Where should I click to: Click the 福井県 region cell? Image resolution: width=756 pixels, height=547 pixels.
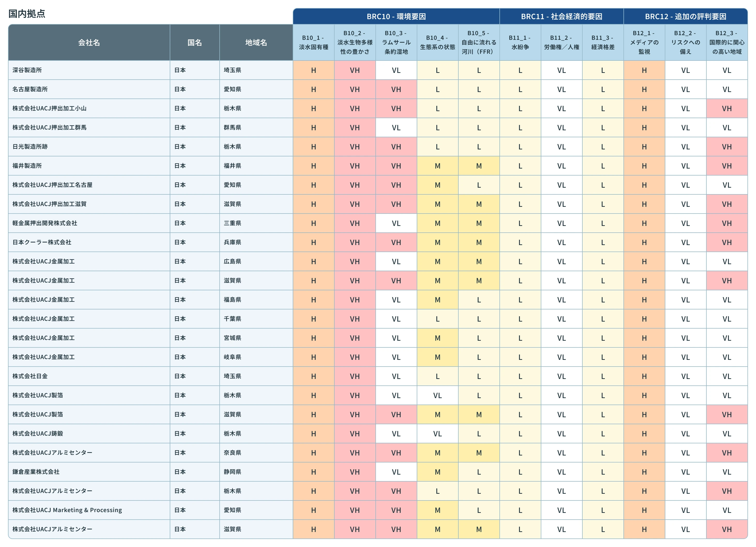point(256,166)
